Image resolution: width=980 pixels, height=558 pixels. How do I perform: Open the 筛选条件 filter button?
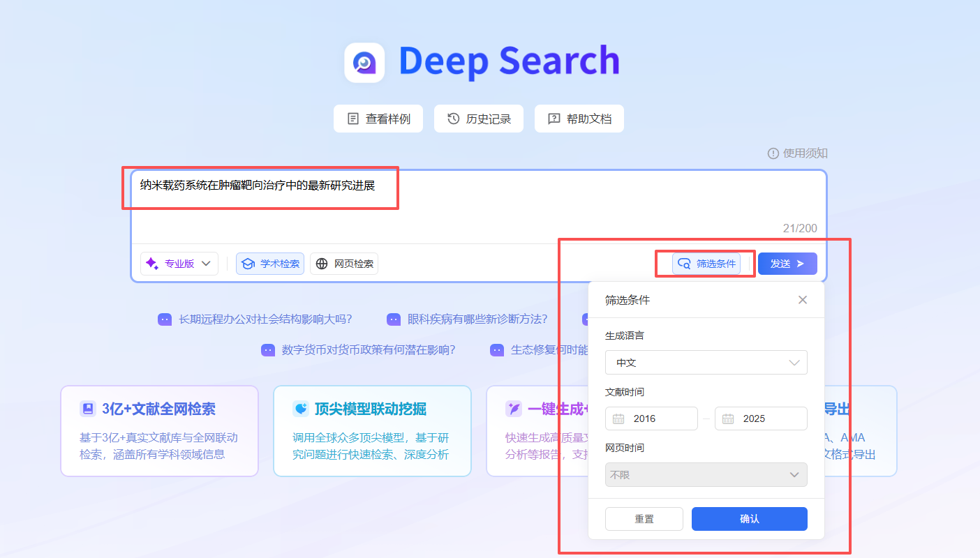point(706,264)
